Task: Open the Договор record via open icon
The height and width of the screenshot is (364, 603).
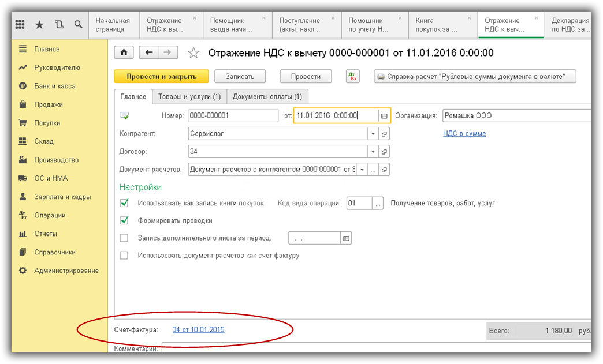Action: tap(384, 152)
